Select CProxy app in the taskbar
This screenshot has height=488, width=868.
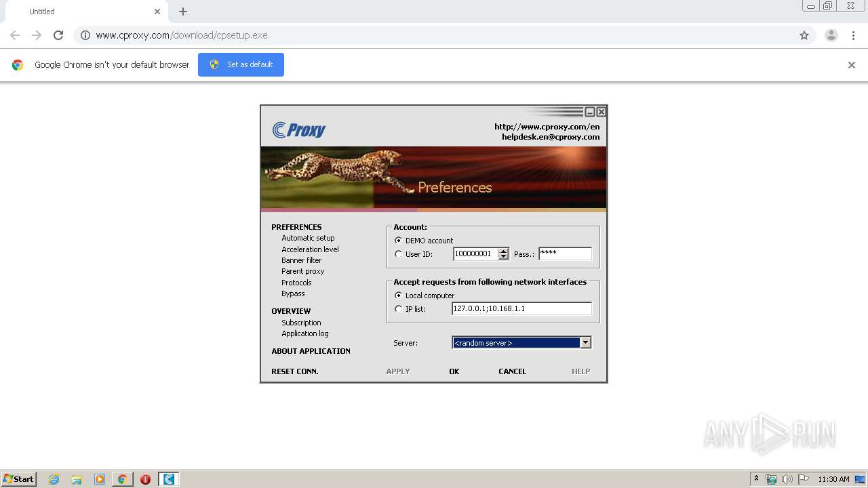coord(169,479)
